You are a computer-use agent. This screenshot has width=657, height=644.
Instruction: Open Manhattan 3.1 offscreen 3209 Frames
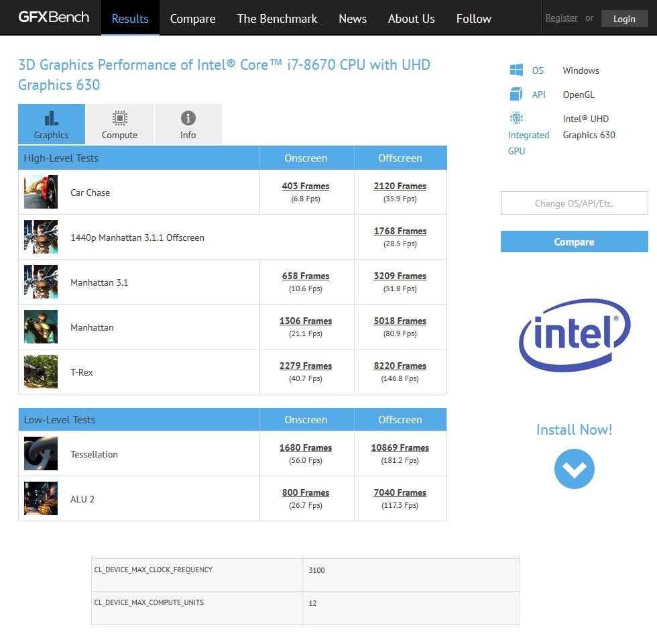coord(400,276)
